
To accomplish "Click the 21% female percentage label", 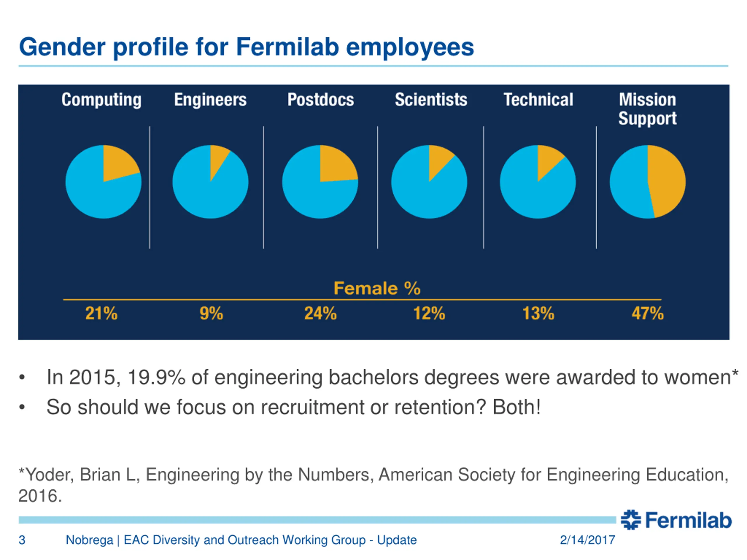I will point(101,313).
